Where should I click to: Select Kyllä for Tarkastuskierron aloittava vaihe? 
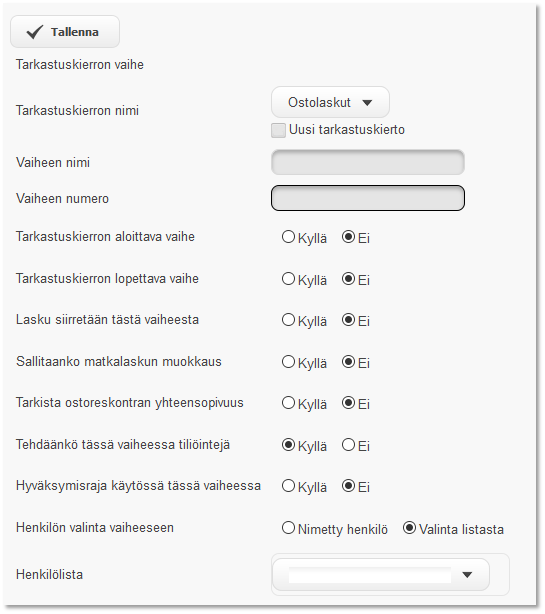click(288, 237)
